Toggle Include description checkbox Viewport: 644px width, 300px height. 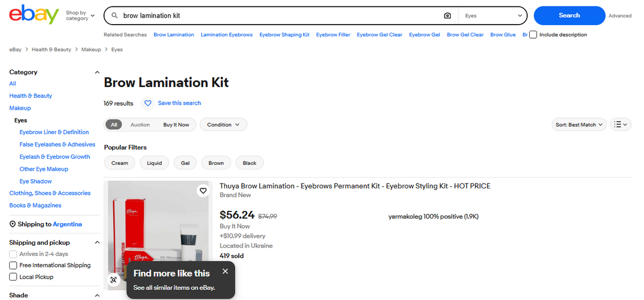[533, 34]
